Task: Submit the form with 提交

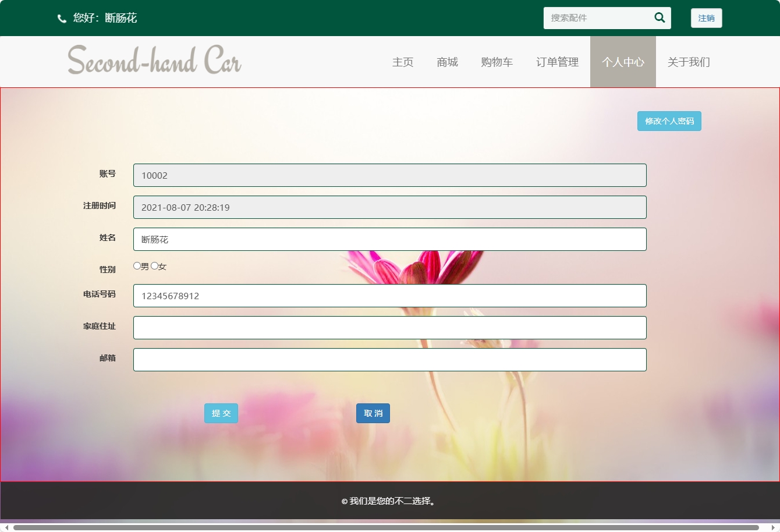Action: coord(221,413)
